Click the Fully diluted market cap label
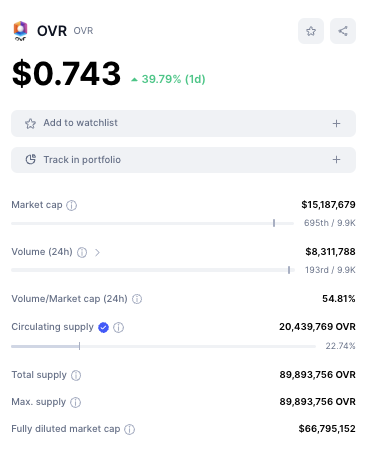Screen dimensions: 373x453 pos(66,429)
